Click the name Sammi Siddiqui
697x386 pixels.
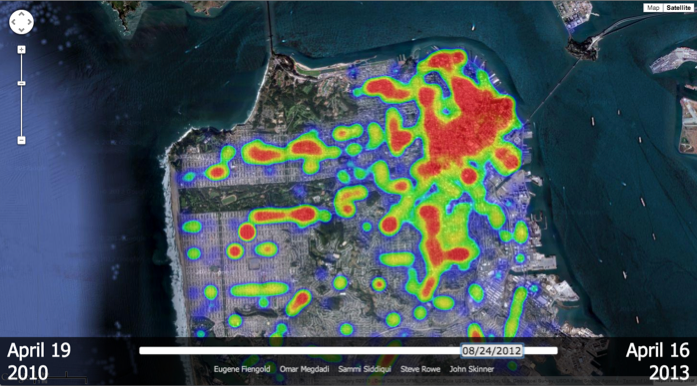pyautogui.click(x=365, y=369)
